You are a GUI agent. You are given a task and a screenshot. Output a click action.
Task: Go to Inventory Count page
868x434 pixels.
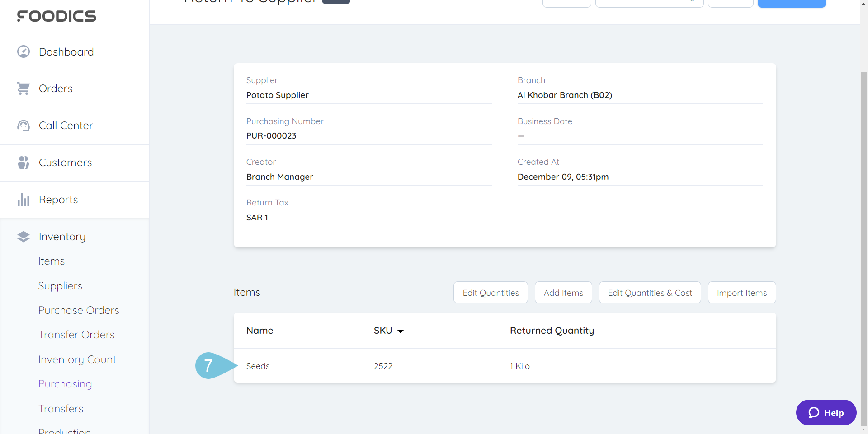pyautogui.click(x=77, y=359)
